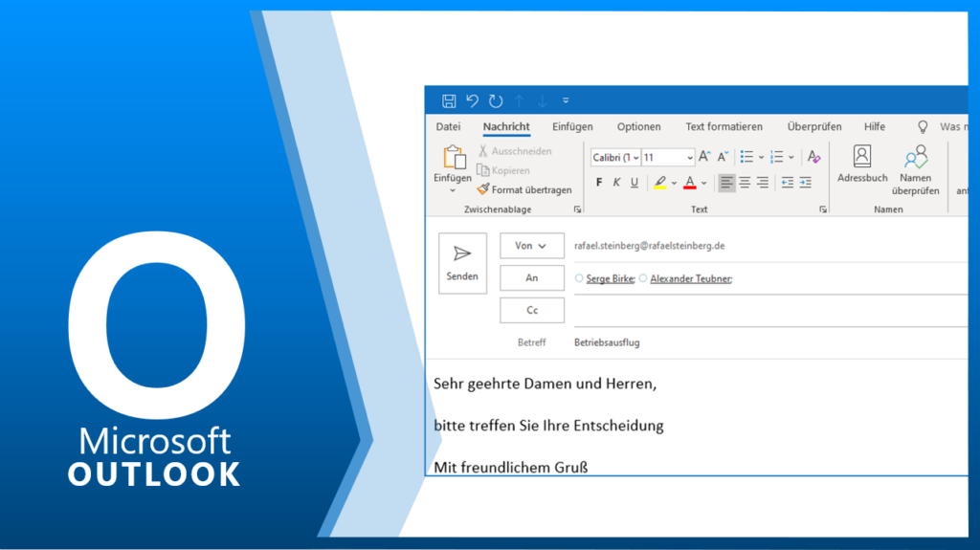Viewport: 980px width, 550px height.
Task: Click presence indicator beside Alexander Teubner
Action: click(643, 278)
